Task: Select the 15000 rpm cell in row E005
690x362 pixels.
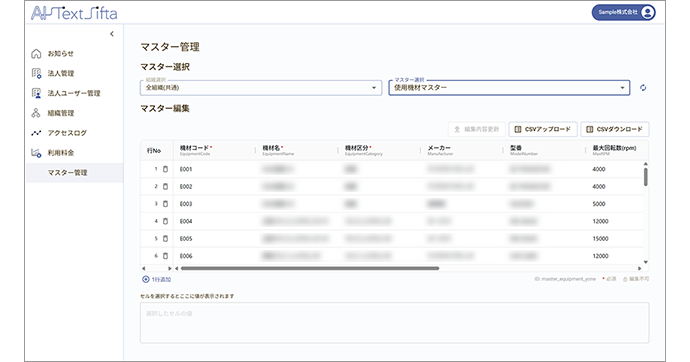Action: click(x=614, y=238)
